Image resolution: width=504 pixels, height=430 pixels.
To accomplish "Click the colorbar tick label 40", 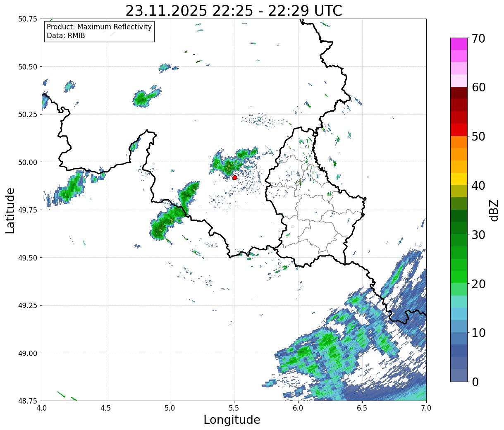I will 478,186.
